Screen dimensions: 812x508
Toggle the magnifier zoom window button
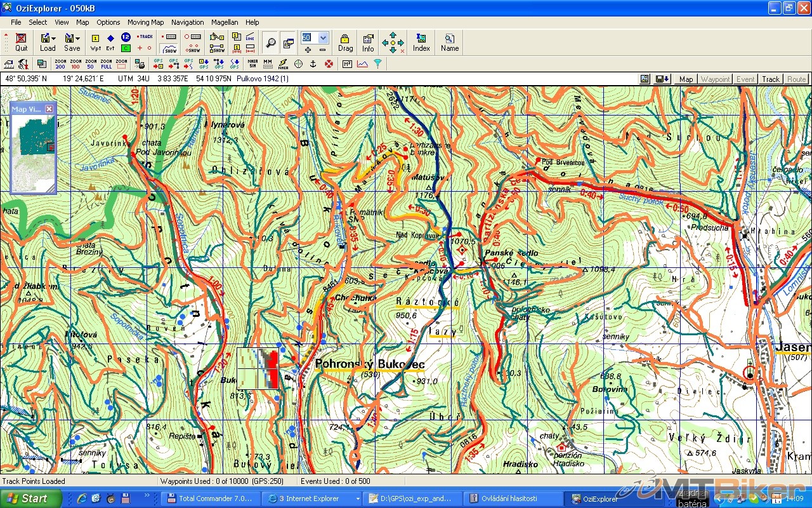click(x=270, y=43)
